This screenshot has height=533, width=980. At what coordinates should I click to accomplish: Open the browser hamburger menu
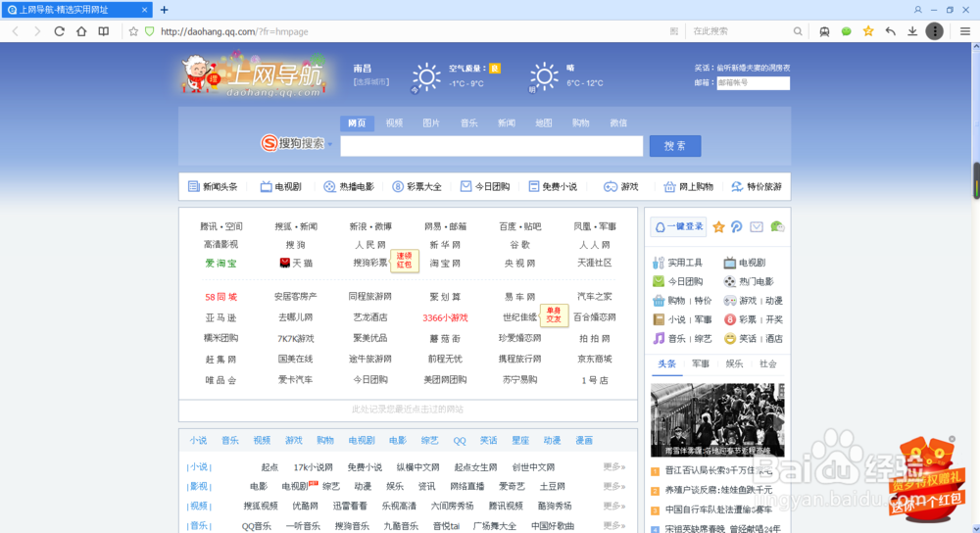pos(965,31)
